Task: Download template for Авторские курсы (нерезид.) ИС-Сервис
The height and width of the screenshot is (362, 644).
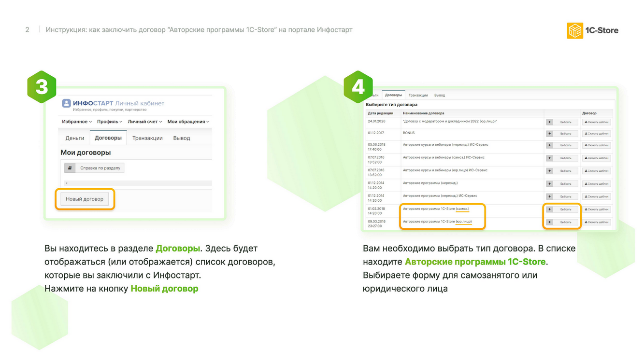Action: (x=597, y=145)
